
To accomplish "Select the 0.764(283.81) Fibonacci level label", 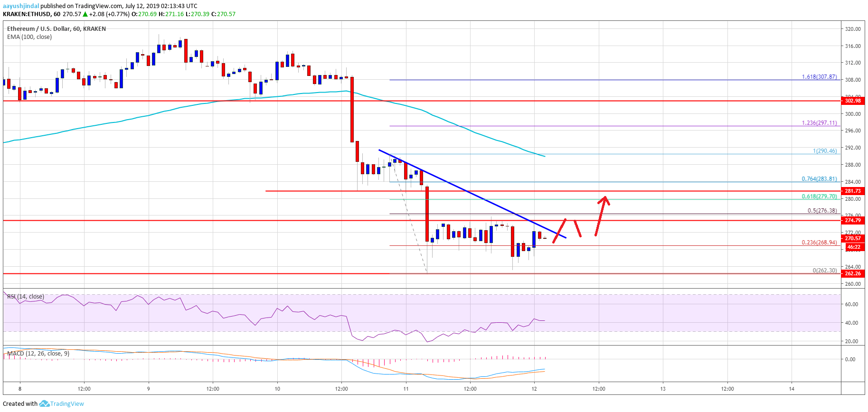I will pos(819,179).
